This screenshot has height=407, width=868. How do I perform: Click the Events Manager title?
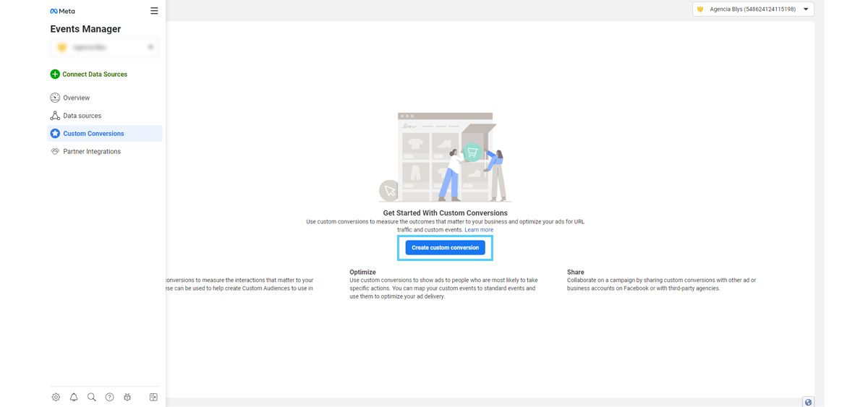pyautogui.click(x=85, y=29)
